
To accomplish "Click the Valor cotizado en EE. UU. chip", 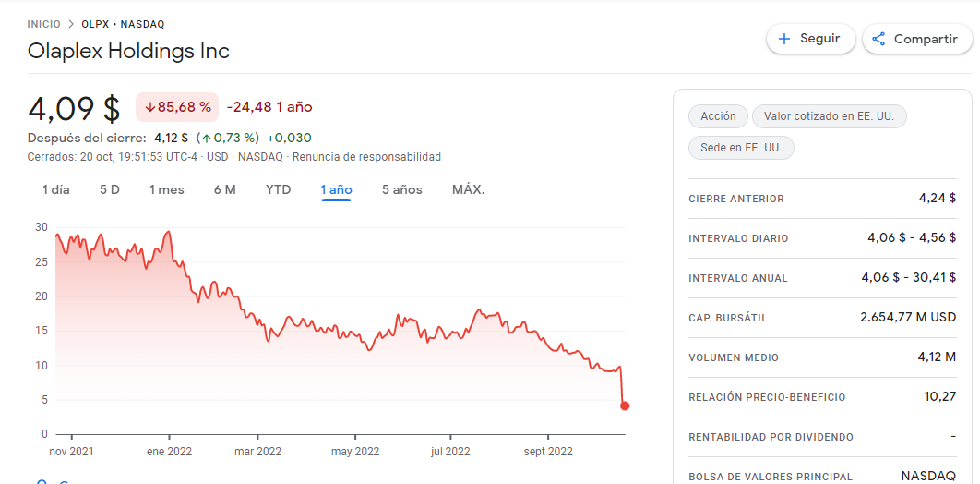I will 829,116.
